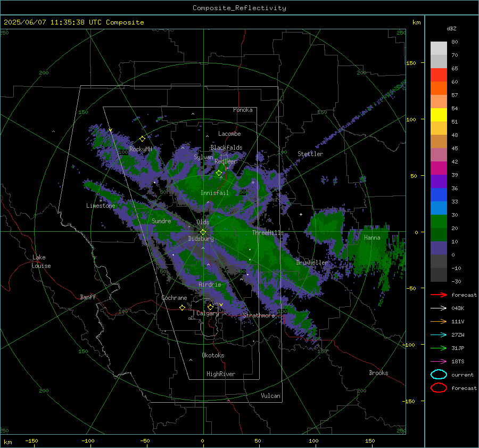479x448 pixels.
Task: Click the Innisfail city label
Action: click(214, 193)
